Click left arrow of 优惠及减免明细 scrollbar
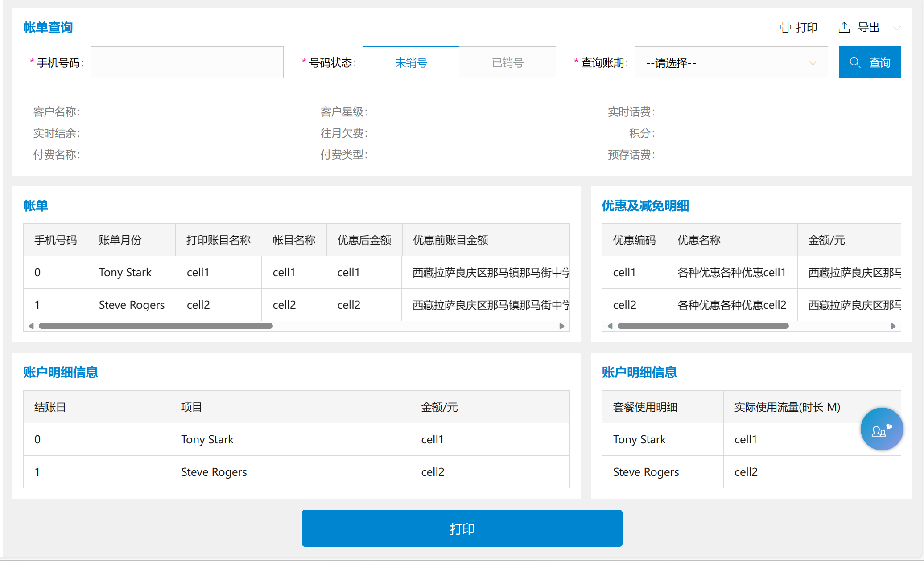Image resolution: width=924 pixels, height=561 pixels. (610, 326)
